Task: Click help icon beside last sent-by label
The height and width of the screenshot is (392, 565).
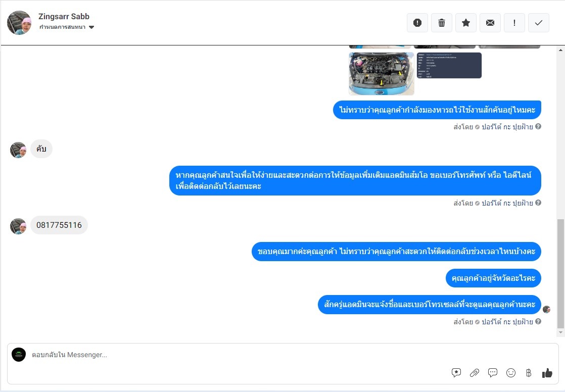Action: pyautogui.click(x=538, y=321)
